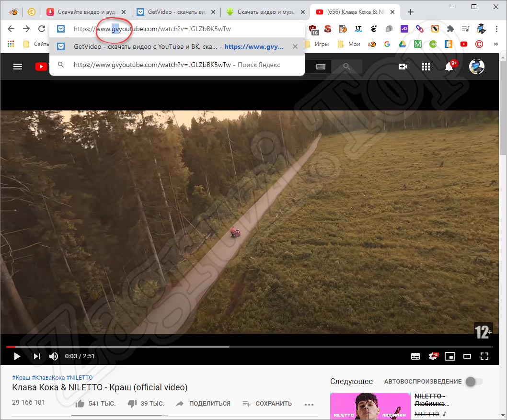Toggle the autoplay switch
This screenshot has height=420, width=507.
474,382
